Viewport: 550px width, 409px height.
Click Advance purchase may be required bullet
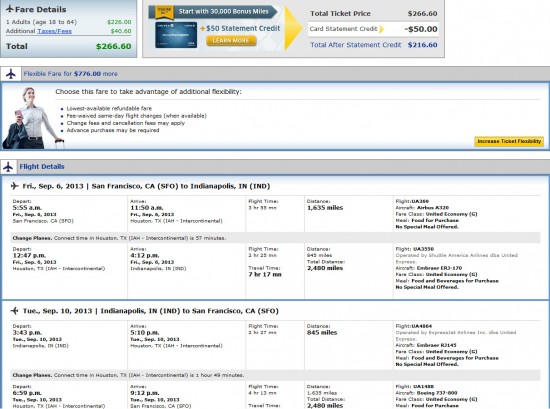(113, 130)
